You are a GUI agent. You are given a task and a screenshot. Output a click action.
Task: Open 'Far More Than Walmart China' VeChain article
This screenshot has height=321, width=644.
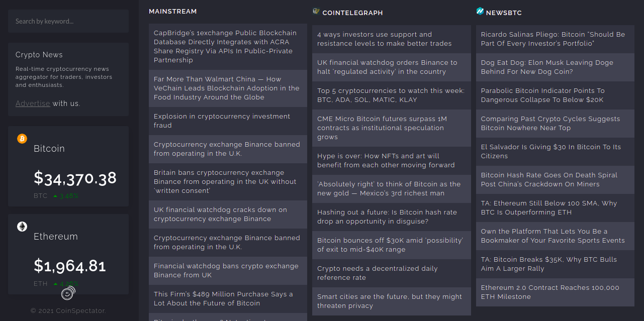point(228,88)
